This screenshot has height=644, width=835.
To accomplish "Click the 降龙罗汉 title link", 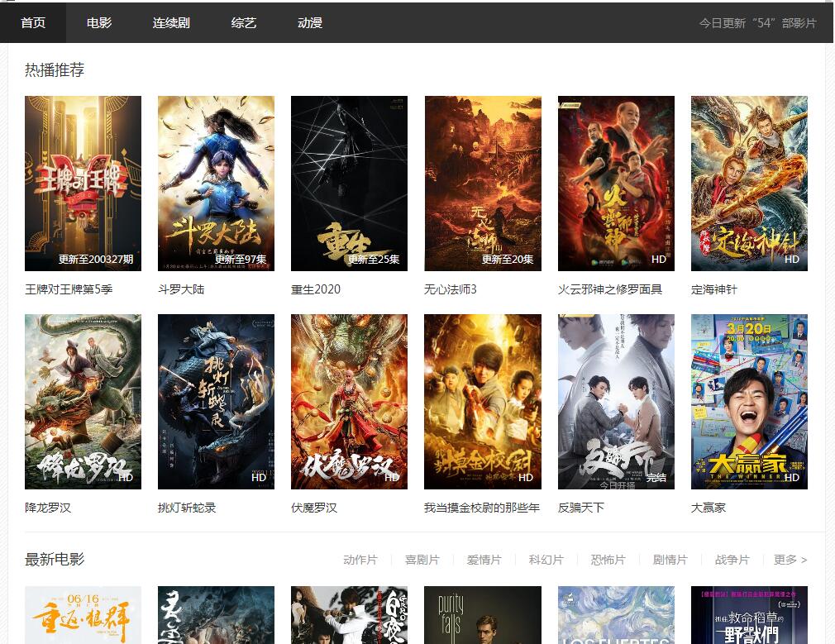I will pos(48,508).
